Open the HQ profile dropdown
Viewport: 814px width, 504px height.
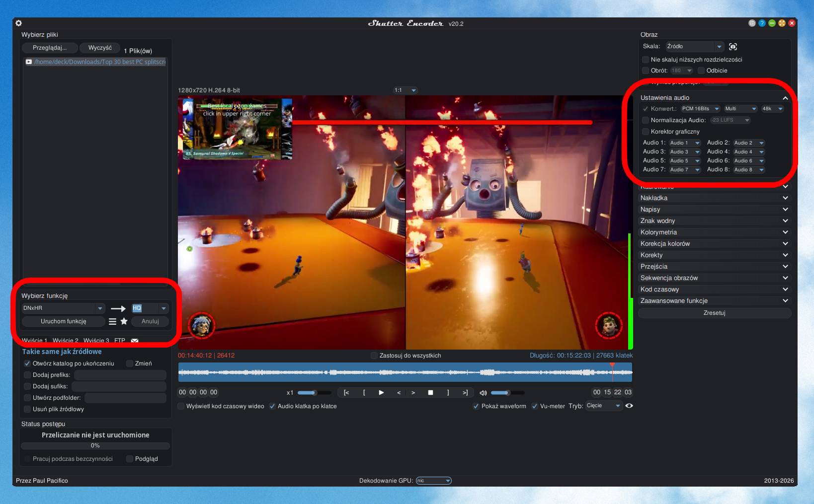point(150,308)
